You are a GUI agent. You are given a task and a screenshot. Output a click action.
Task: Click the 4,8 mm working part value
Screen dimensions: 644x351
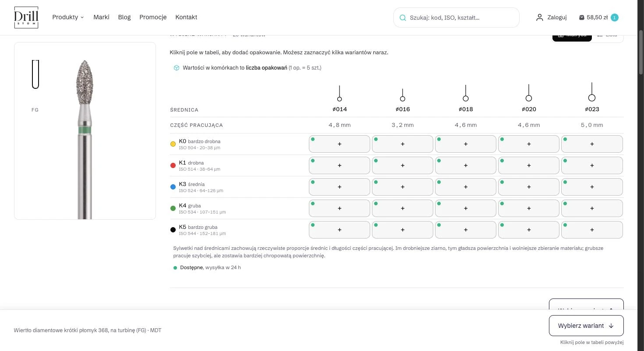point(340,125)
